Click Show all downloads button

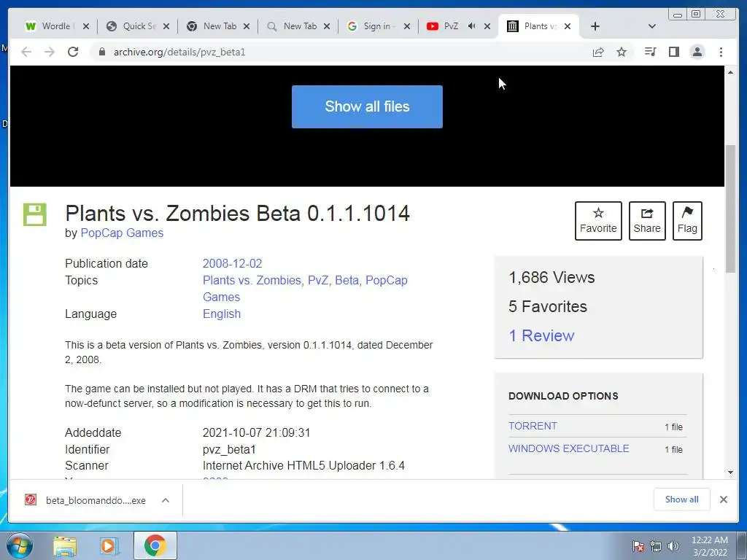point(682,499)
